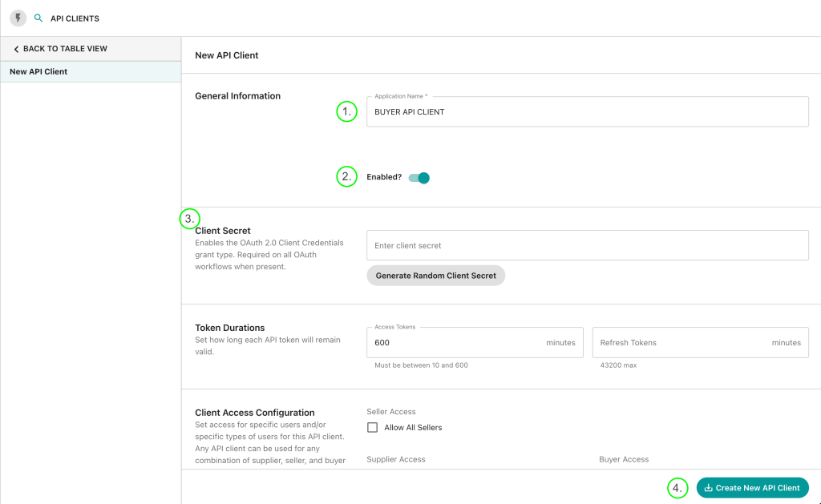Viewport: 821px width, 504px height.
Task: Click the green step 3 marker
Action: (189, 218)
